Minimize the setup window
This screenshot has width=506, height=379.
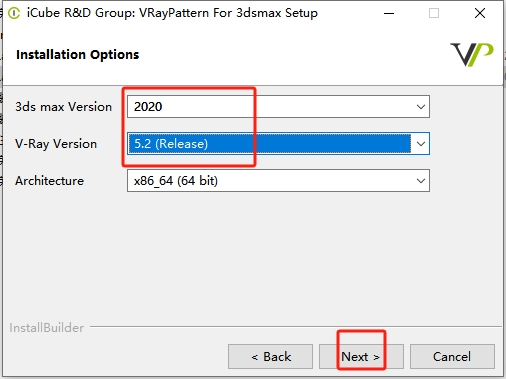tap(389, 13)
